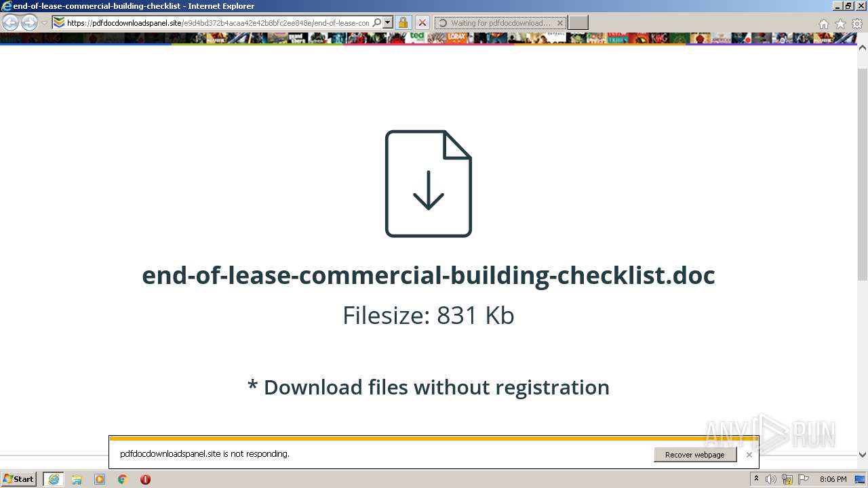Show hidden system tray icons

point(756,479)
